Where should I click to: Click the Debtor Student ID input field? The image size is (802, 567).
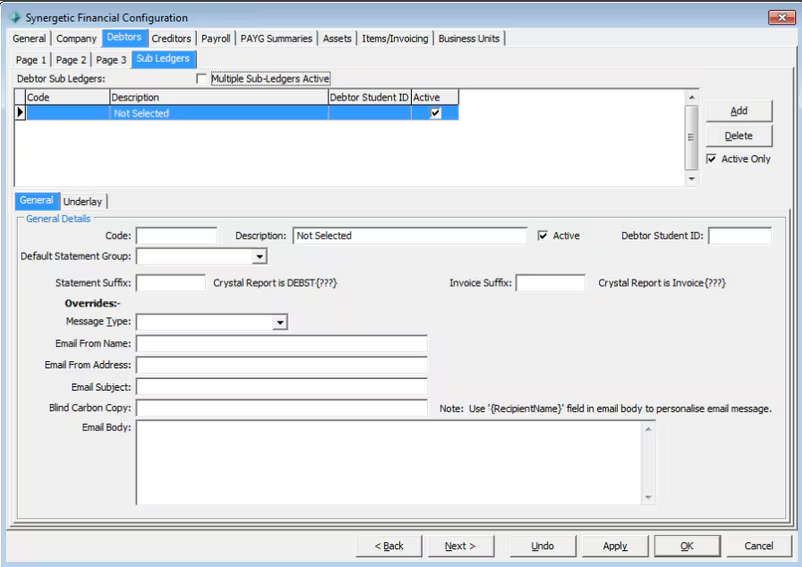point(740,236)
